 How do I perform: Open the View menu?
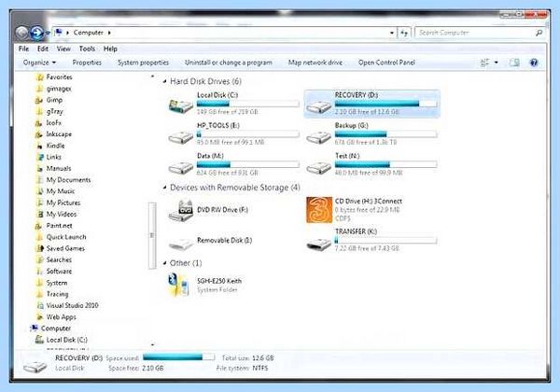pyautogui.click(x=63, y=49)
